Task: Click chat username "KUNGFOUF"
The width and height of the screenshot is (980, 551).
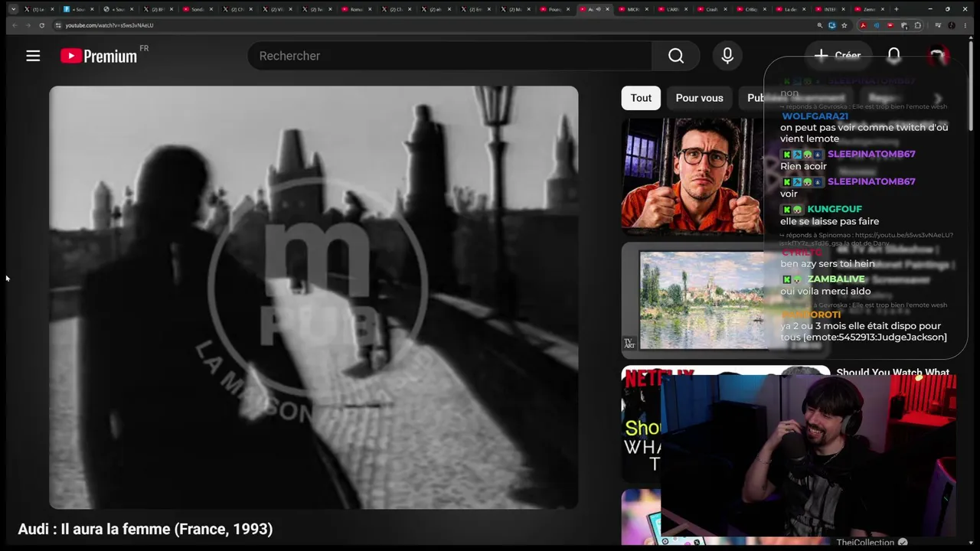Action: (x=835, y=209)
